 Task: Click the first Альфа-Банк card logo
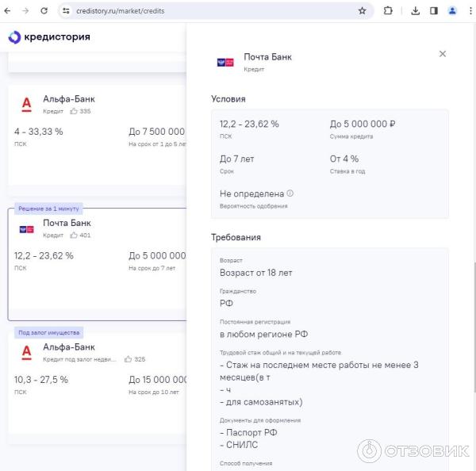click(x=27, y=104)
